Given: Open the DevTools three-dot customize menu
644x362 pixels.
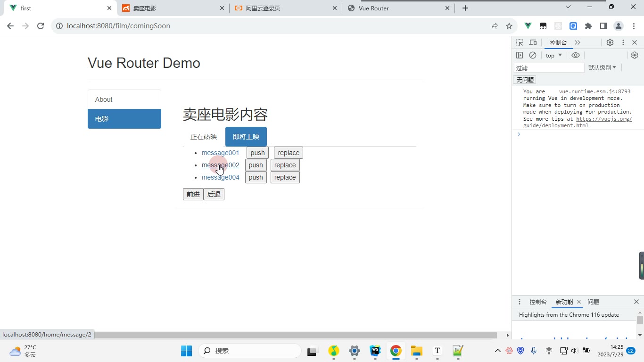Looking at the screenshot, I should pyautogui.click(x=623, y=42).
